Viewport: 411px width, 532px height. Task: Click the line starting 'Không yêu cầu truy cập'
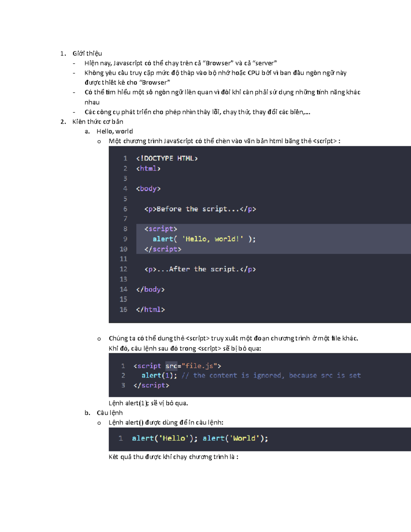pyautogui.click(x=215, y=73)
